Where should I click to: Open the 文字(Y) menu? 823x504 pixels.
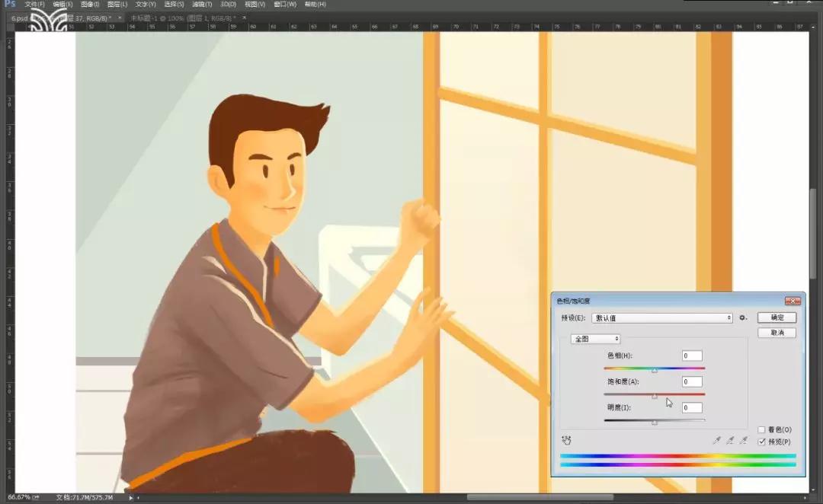coord(146,5)
